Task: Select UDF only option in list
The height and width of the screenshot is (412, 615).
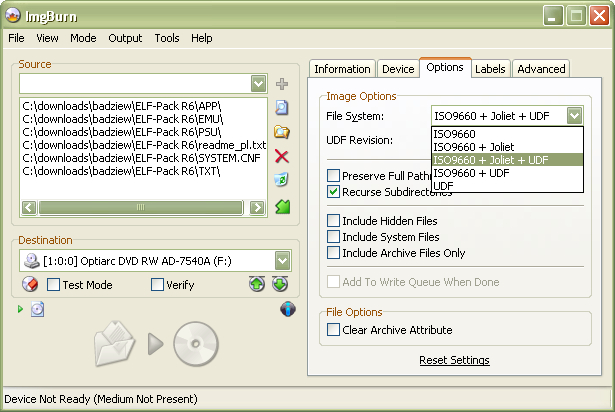Action: coord(507,186)
